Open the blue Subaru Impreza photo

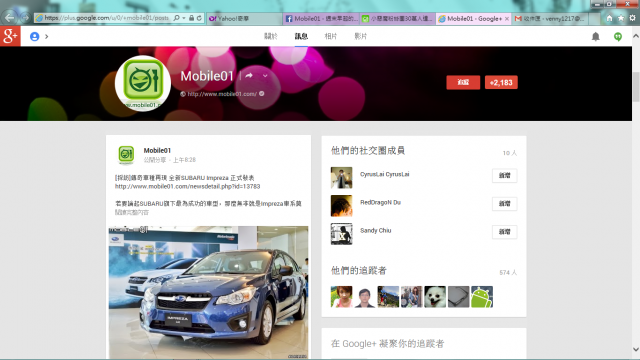(x=208, y=292)
